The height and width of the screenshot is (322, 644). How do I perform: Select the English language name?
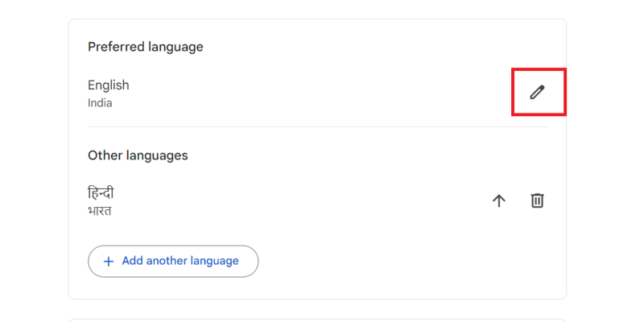[x=108, y=85]
